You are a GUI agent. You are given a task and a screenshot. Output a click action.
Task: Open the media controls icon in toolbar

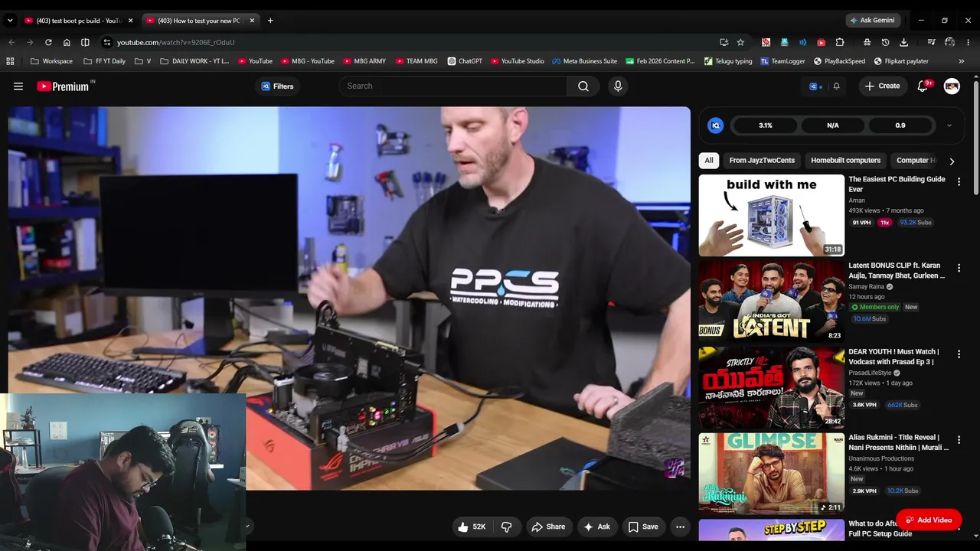click(931, 42)
